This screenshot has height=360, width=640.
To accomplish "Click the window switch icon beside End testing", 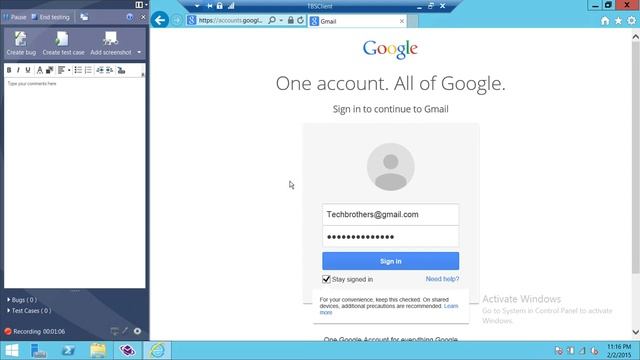I will (x=84, y=17).
